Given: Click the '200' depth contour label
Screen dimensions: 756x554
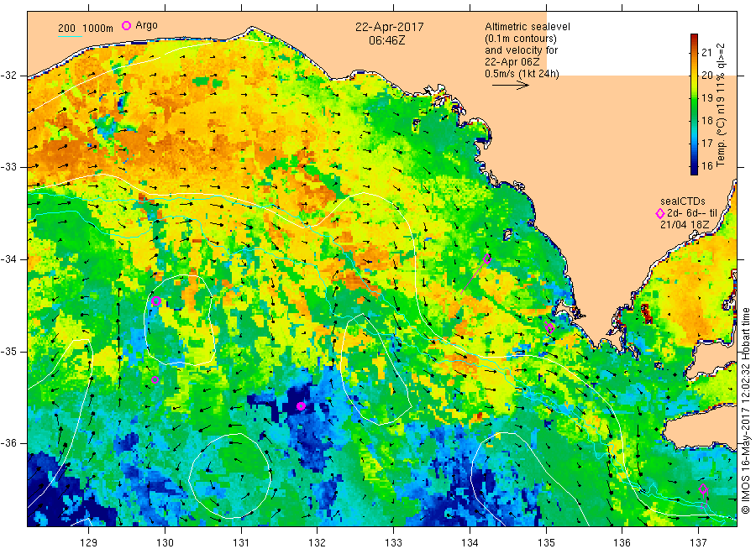Looking at the screenshot, I should (x=66, y=29).
